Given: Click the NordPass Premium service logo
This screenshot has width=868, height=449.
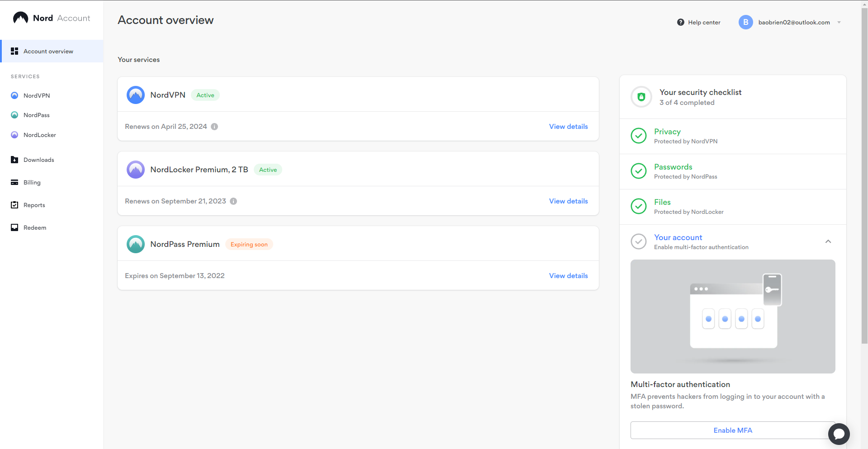Looking at the screenshot, I should tap(136, 244).
